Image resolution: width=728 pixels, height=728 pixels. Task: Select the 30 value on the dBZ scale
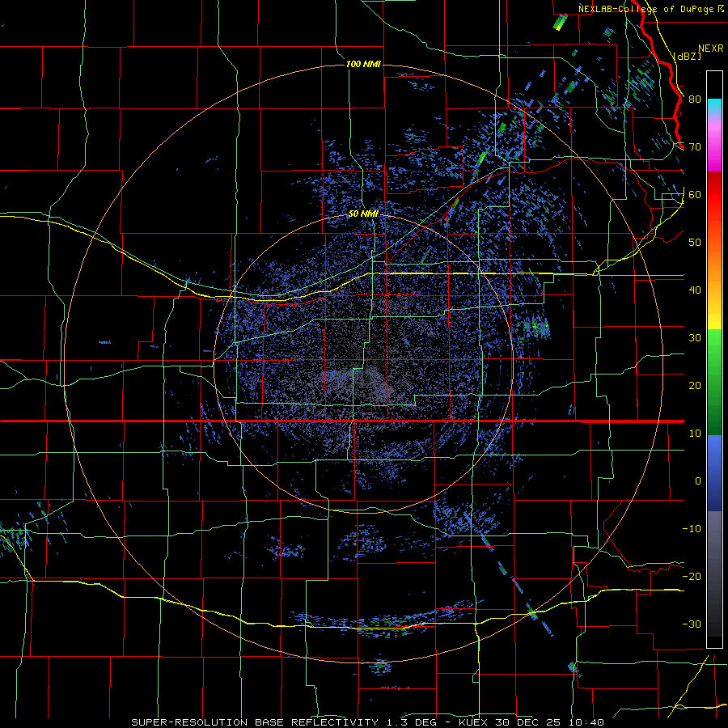695,338
